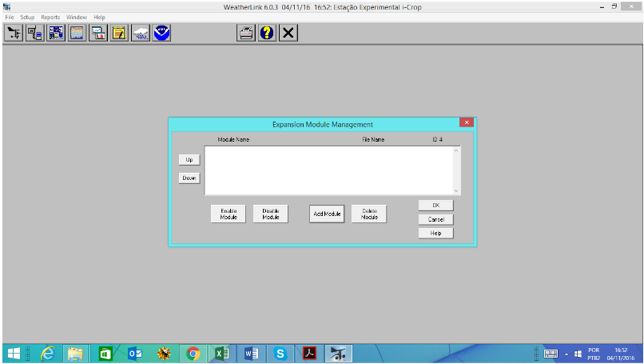Open the Reports menu

click(x=50, y=17)
